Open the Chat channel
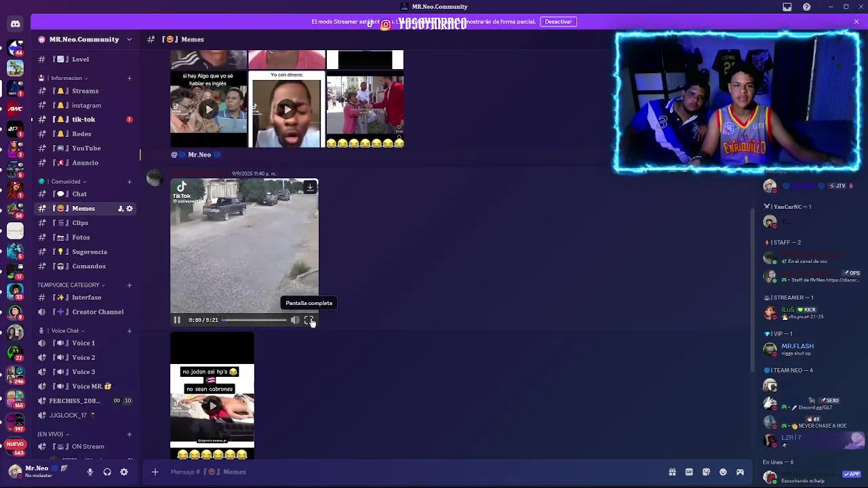868x488 pixels. coord(85,194)
